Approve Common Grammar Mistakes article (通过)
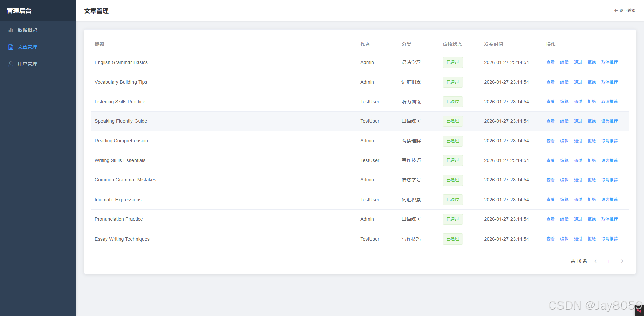Viewport: 644px width, 316px height. click(x=578, y=180)
